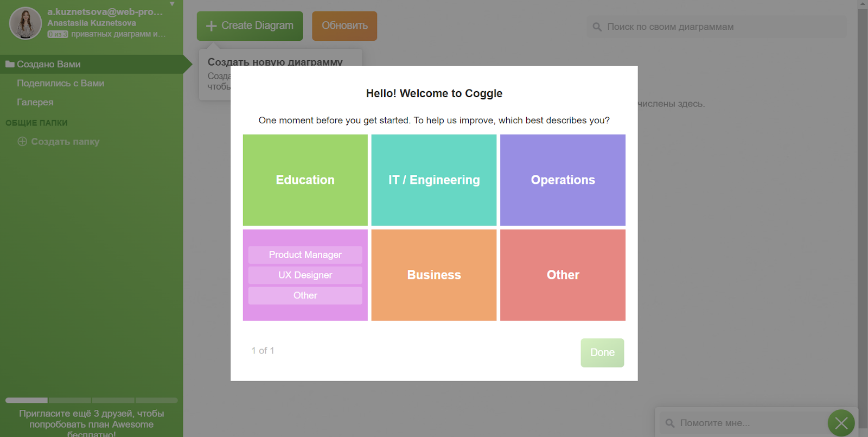The image size is (868, 437).
Task: Click the referral progress bar
Action: [91, 401]
